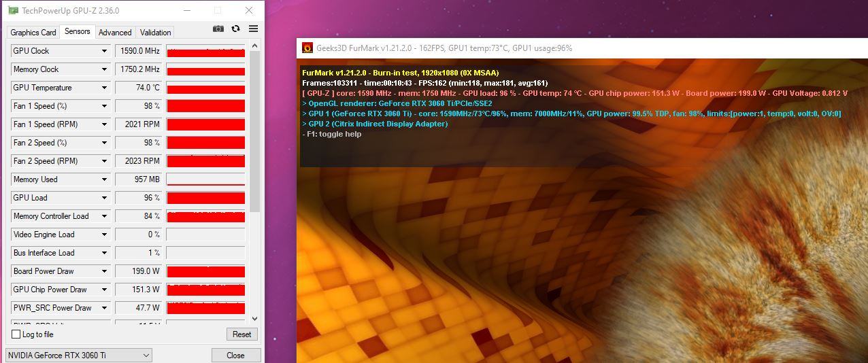
Task: Click the Reset button
Action: point(242,334)
